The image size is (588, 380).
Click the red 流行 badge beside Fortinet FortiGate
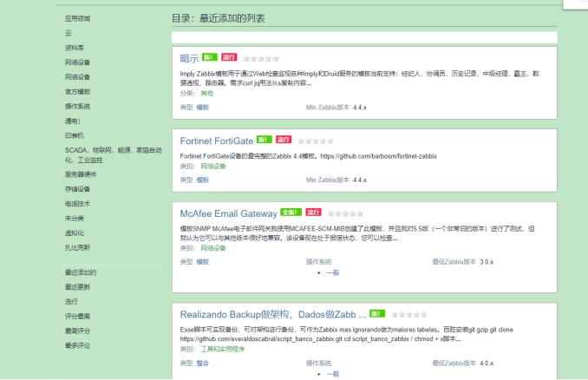pyautogui.click(x=284, y=140)
